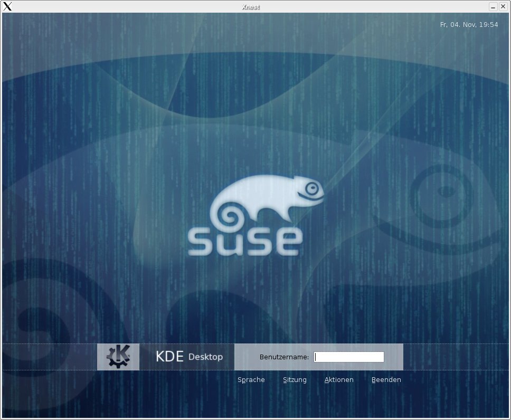Select the Beenden option
Screen dimensions: 511x420
coord(386,380)
